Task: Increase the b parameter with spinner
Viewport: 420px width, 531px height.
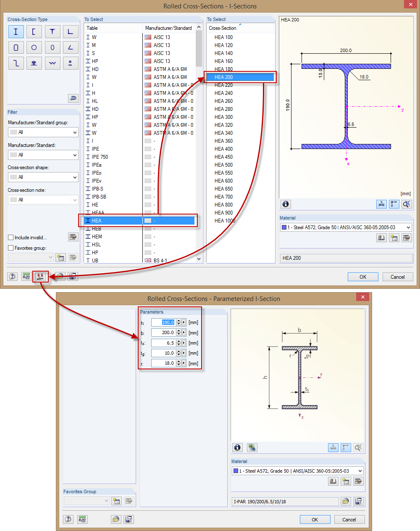Action: pos(178,331)
